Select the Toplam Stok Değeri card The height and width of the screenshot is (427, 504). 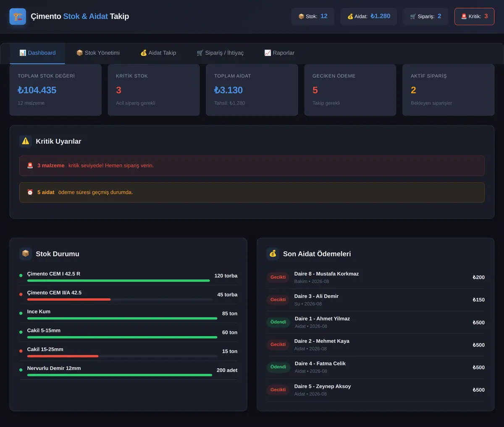click(55, 90)
